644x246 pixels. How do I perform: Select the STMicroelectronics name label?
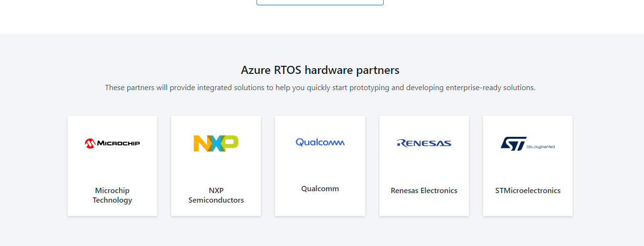click(x=527, y=191)
